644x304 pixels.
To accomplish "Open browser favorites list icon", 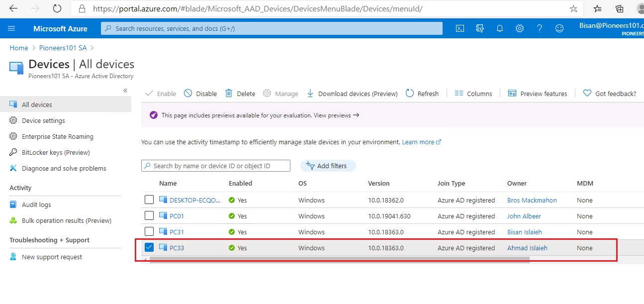I will pyautogui.click(x=597, y=8).
